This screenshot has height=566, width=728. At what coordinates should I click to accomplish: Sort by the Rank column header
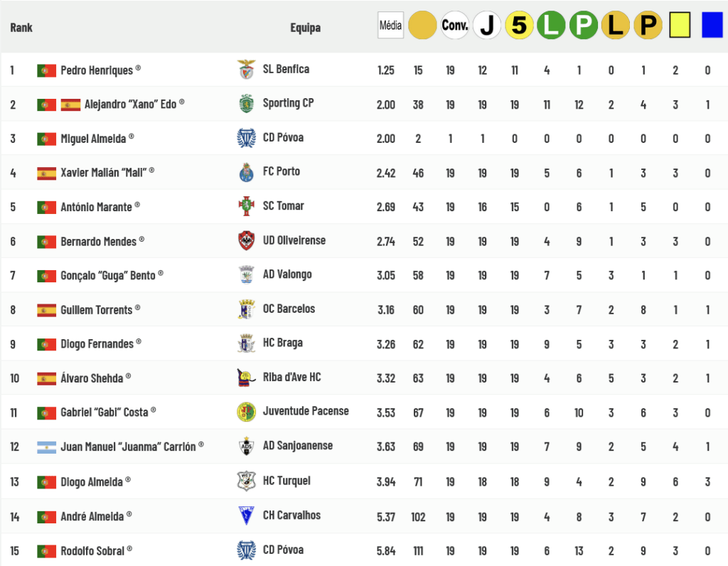click(21, 28)
